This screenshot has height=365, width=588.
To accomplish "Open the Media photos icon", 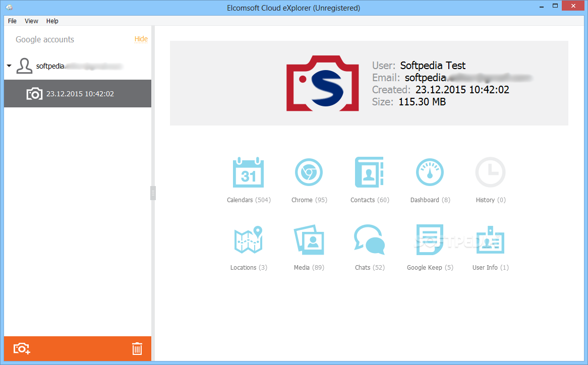I will 309,240.
